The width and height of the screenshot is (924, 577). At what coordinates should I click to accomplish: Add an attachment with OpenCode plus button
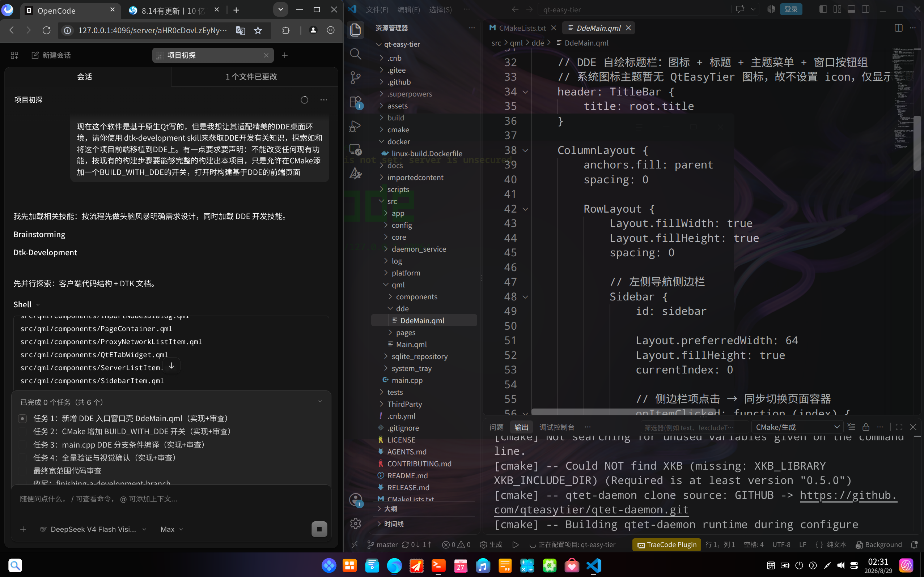point(23,529)
